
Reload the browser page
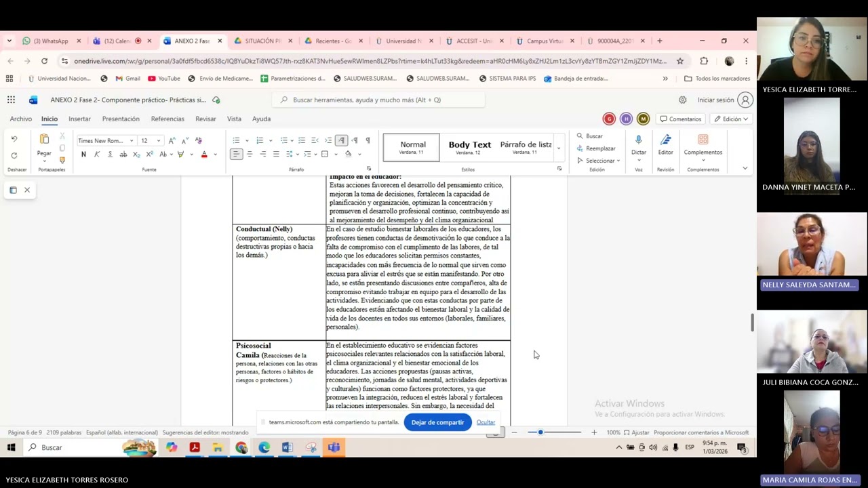click(44, 61)
